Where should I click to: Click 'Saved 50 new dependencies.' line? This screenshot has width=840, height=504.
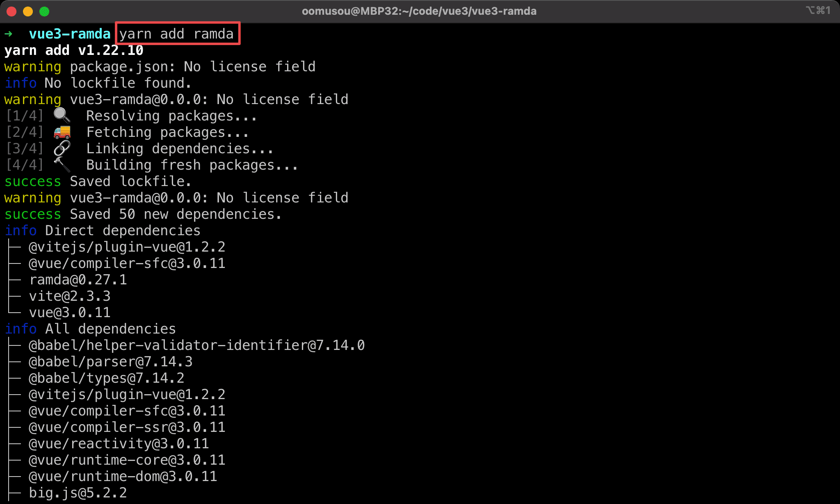176,214
